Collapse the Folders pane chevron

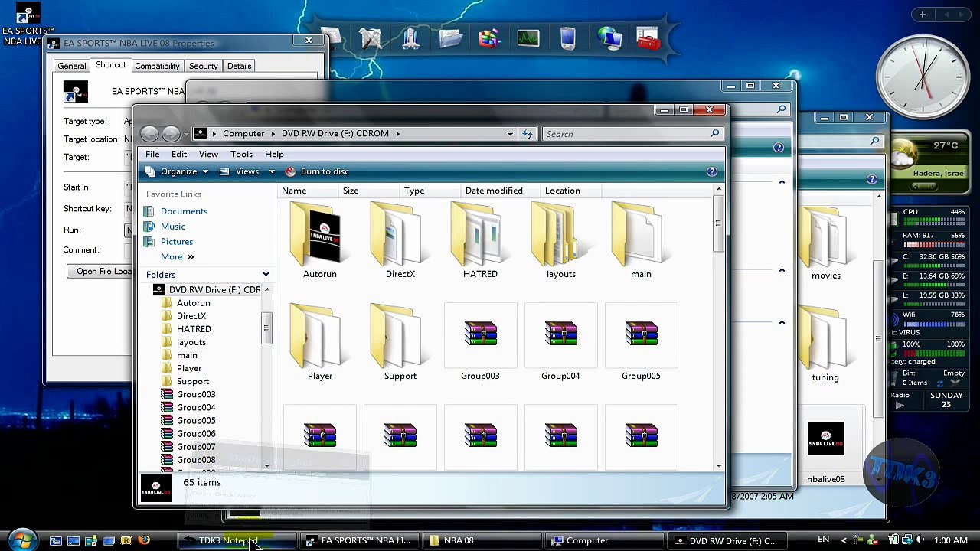pyautogui.click(x=266, y=274)
